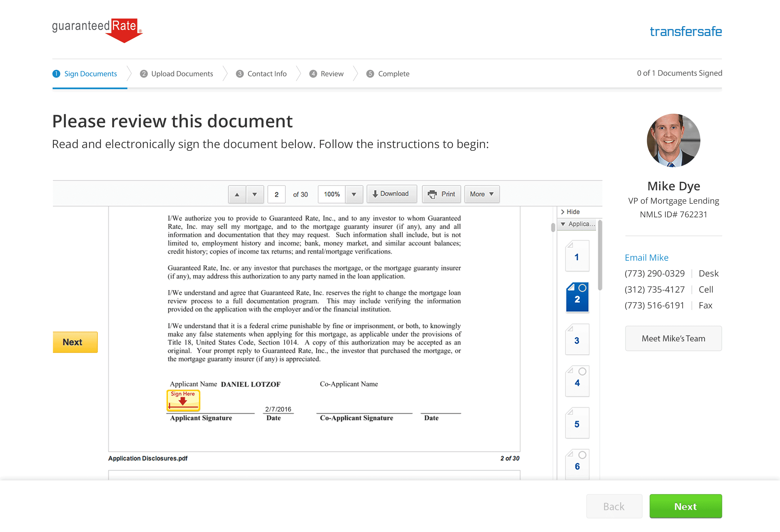Image resolution: width=780 pixels, height=532 pixels.
Task: Click the 100% zoom level field
Action: [332, 194]
